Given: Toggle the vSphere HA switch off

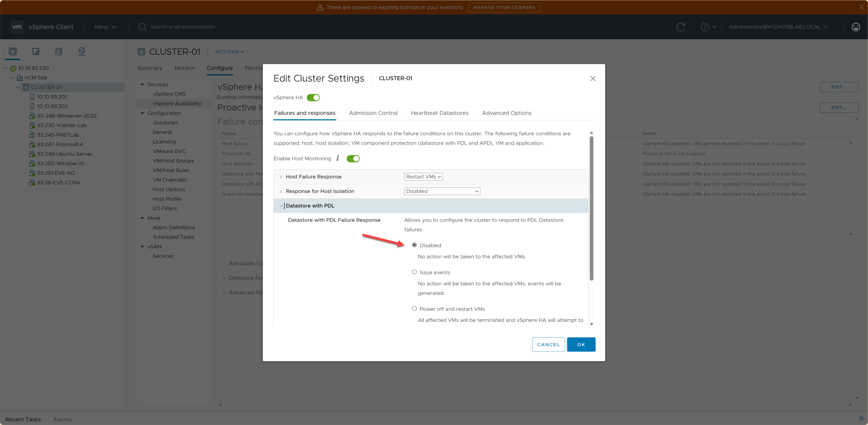Looking at the screenshot, I should pyautogui.click(x=313, y=97).
